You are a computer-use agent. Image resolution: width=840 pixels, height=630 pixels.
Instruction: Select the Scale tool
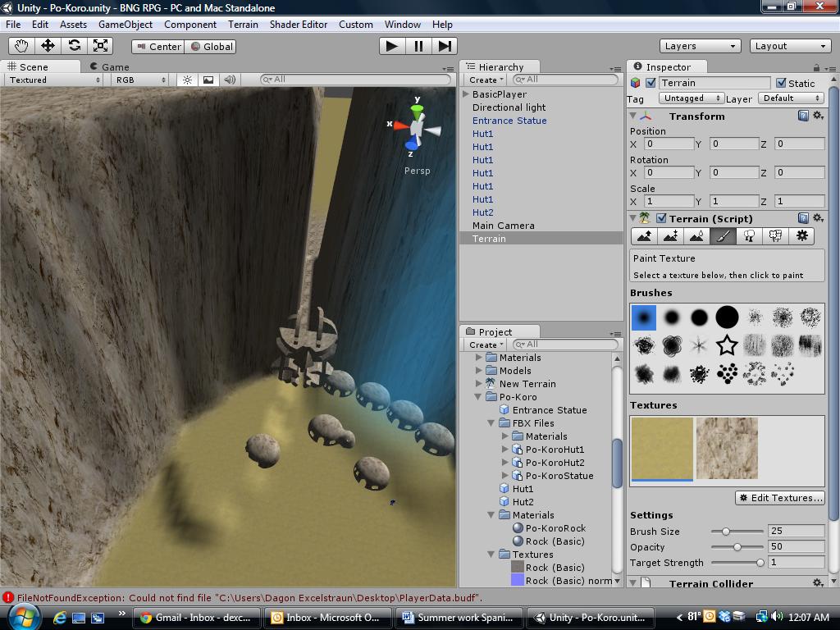click(x=101, y=46)
